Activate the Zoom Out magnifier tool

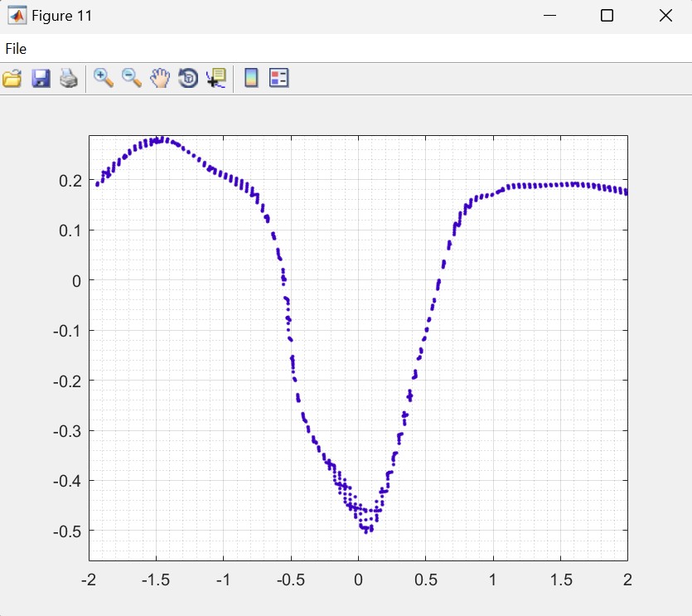pyautogui.click(x=132, y=79)
